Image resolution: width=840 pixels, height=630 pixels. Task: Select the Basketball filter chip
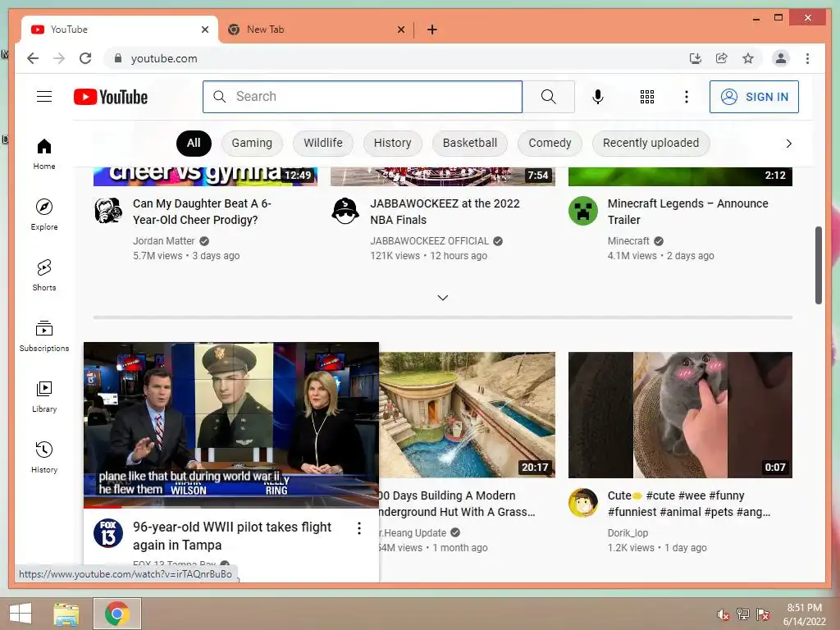point(470,143)
